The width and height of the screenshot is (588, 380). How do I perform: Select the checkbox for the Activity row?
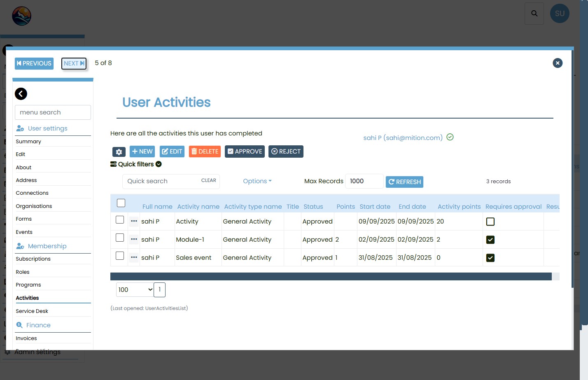[120, 220]
